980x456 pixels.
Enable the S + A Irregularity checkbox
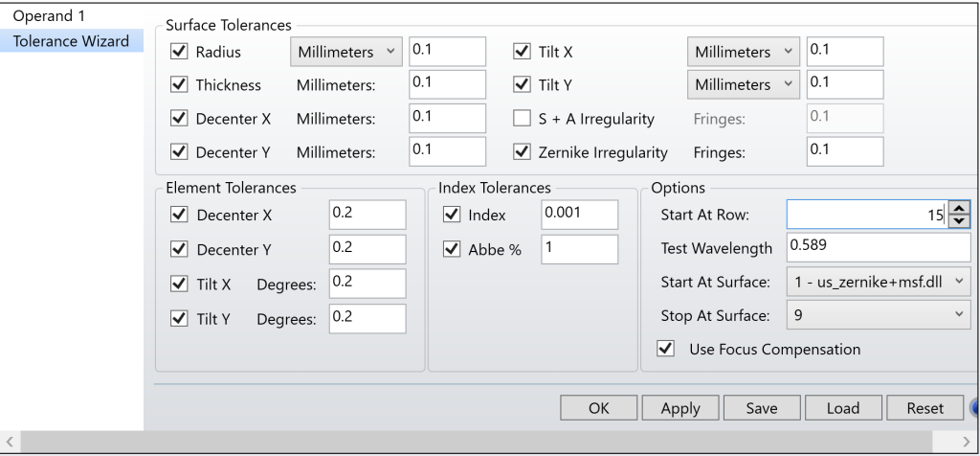522,118
